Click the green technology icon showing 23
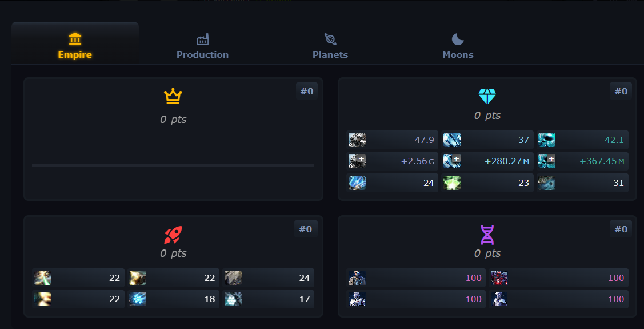The image size is (644, 329). click(452, 183)
